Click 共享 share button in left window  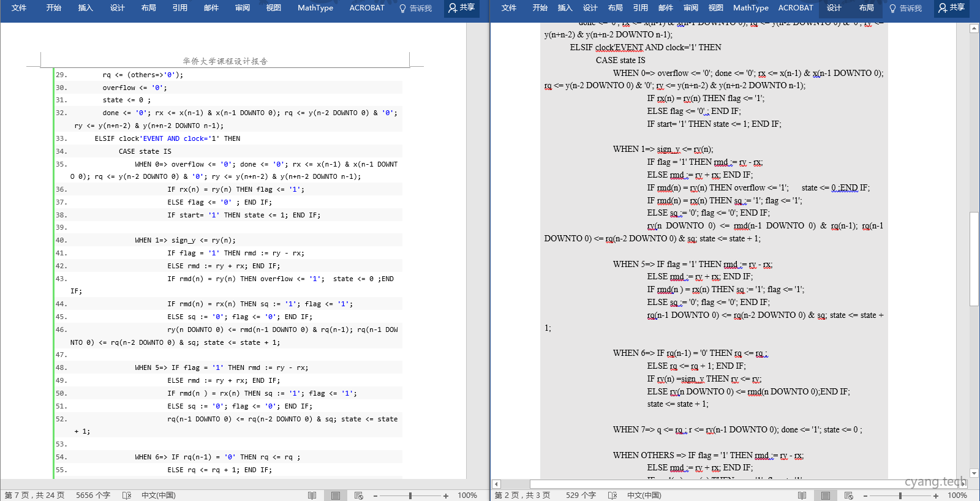tap(462, 8)
